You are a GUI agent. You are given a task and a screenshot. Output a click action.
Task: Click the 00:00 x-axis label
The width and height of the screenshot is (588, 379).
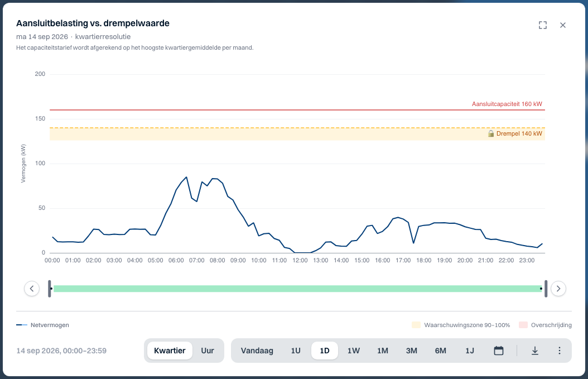point(52,260)
